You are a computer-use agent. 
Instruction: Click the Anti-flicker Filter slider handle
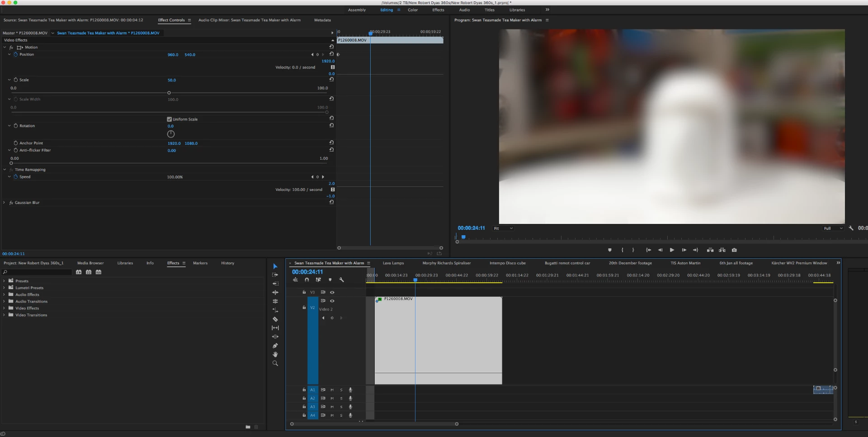11,163
